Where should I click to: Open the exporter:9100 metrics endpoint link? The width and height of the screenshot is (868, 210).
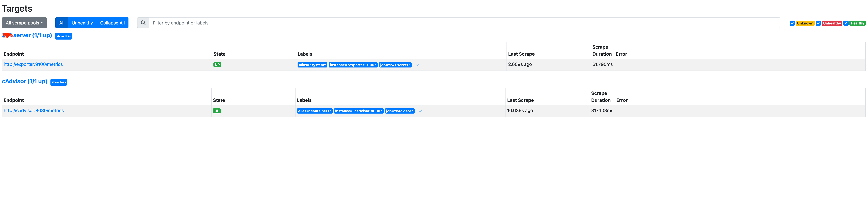33,64
